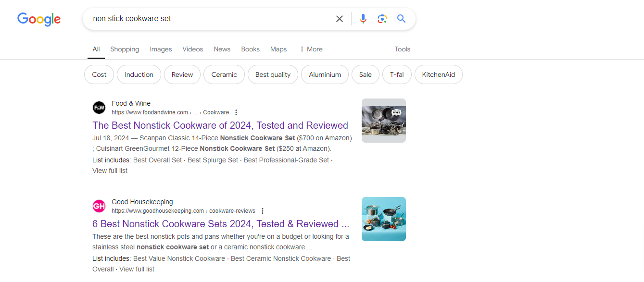644x282 pixels.
Task: Click the Good Housekeeping site name
Action: (142, 202)
